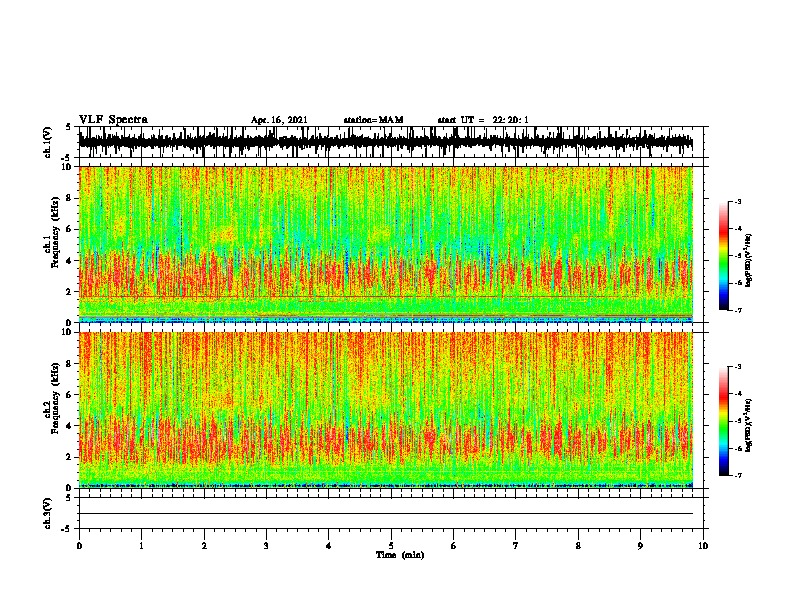Click the ch.2 spectrogram image
Viewport: 792px width, 612px height.
(x=386, y=410)
